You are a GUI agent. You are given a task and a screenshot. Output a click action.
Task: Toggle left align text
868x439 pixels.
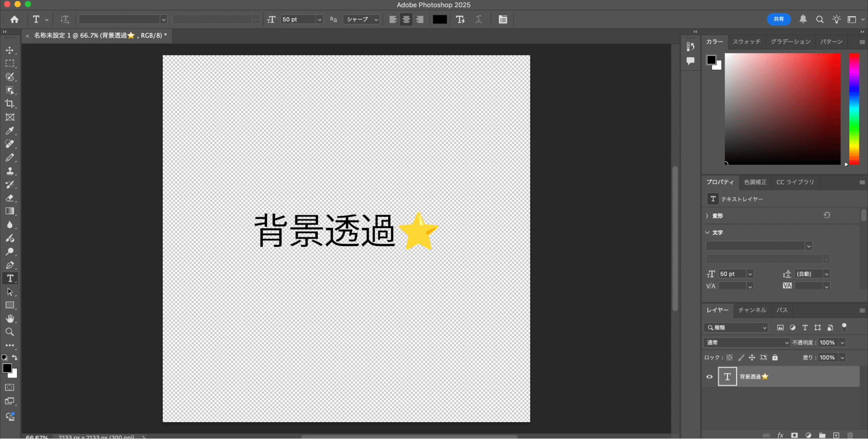click(393, 20)
